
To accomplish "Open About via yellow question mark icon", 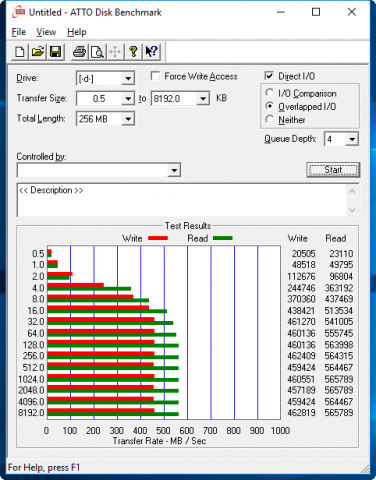I will pyautogui.click(x=133, y=52).
